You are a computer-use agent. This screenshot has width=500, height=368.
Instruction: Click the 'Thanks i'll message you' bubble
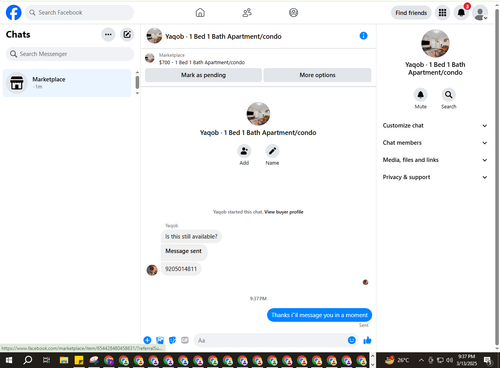tap(319, 315)
